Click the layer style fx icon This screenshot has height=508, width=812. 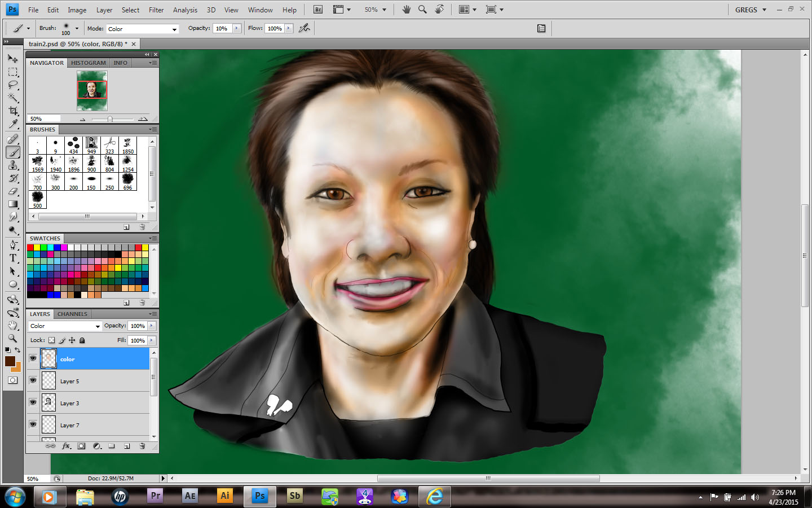(66, 446)
